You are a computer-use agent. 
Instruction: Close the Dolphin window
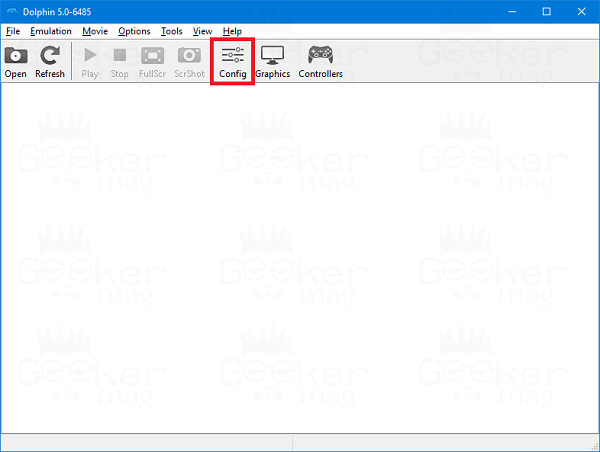point(581,12)
